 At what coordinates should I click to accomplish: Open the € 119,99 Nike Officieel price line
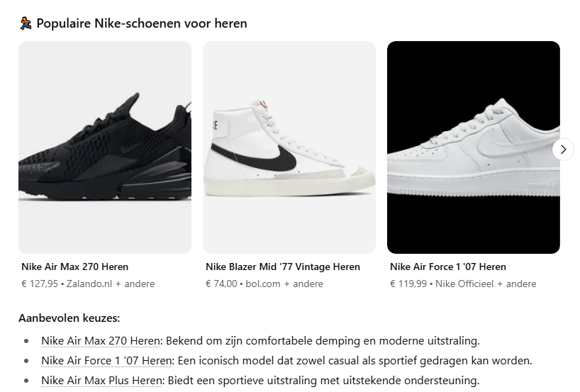463,284
